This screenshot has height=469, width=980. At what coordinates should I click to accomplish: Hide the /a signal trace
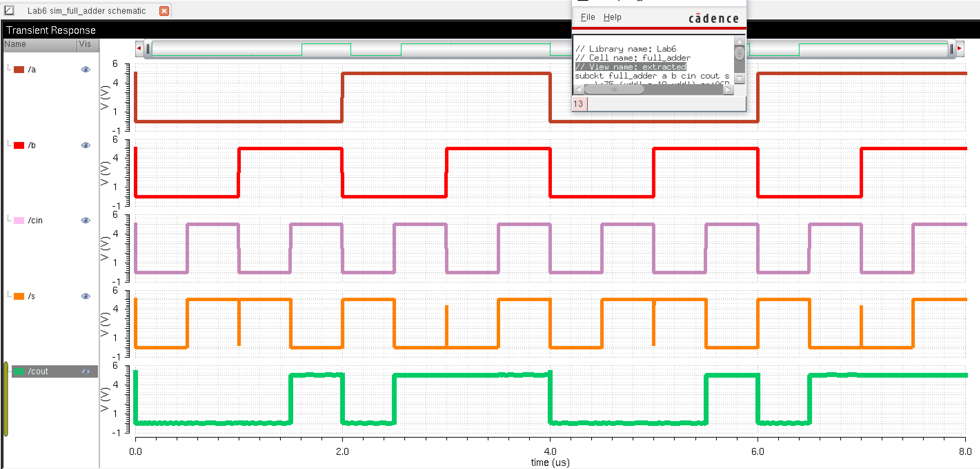(x=86, y=69)
